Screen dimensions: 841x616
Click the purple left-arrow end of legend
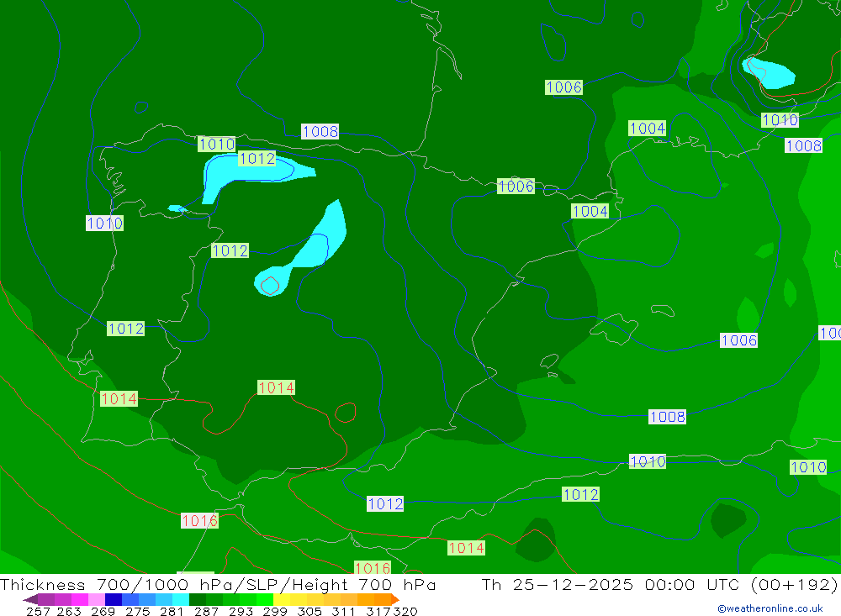(30, 599)
